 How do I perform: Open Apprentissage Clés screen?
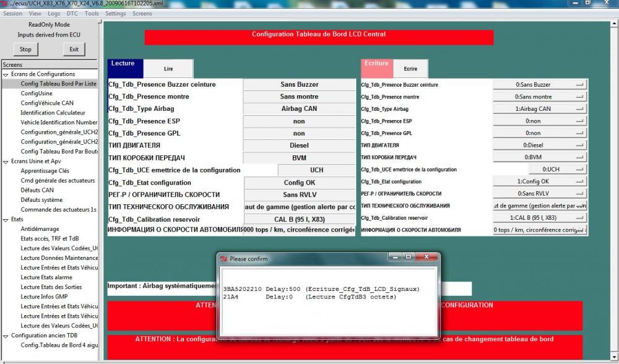click(45, 171)
